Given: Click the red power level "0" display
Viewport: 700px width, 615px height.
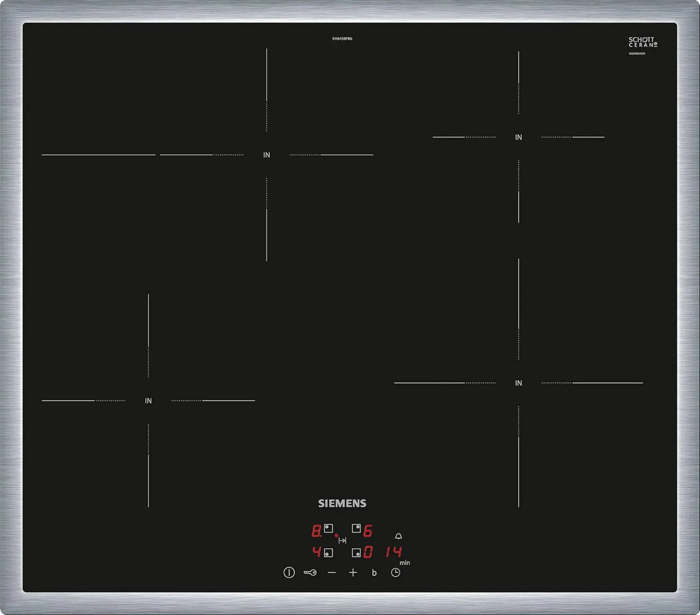Looking at the screenshot, I should pos(368,551).
